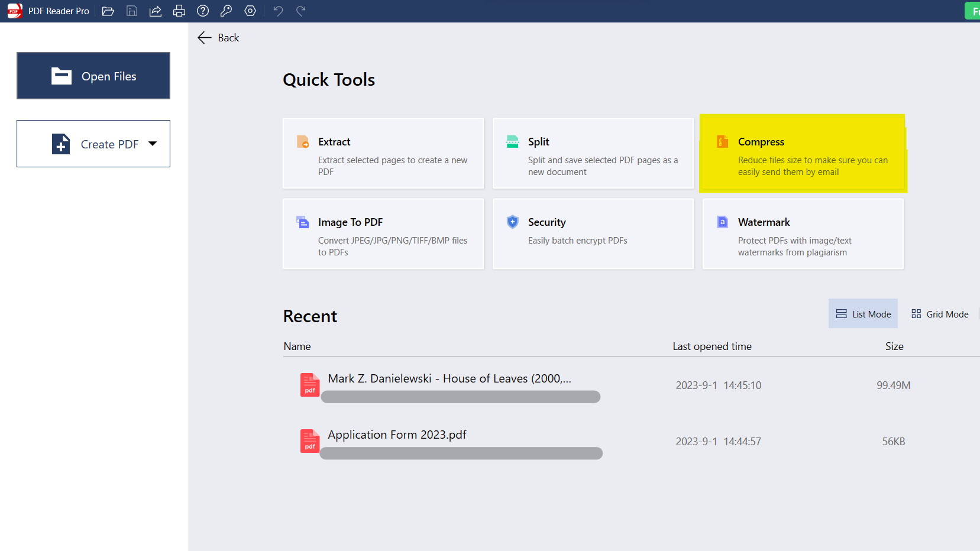The image size is (980, 551).
Task: Open the Image To PDF tool card
Action: (x=383, y=234)
